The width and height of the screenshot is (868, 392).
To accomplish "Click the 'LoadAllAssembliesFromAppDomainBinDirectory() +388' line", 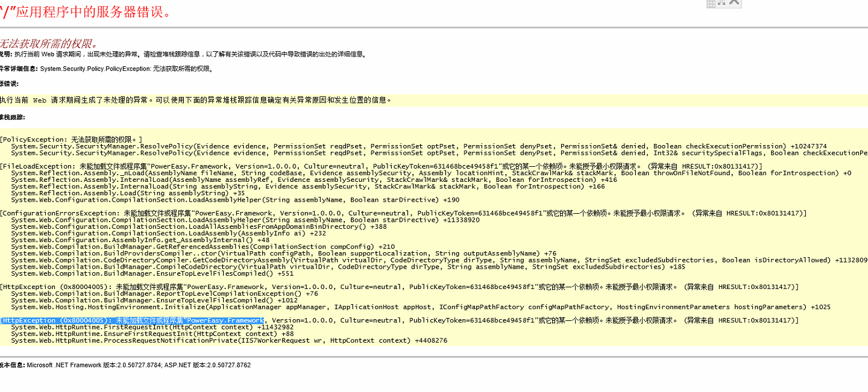I will [199, 226].
